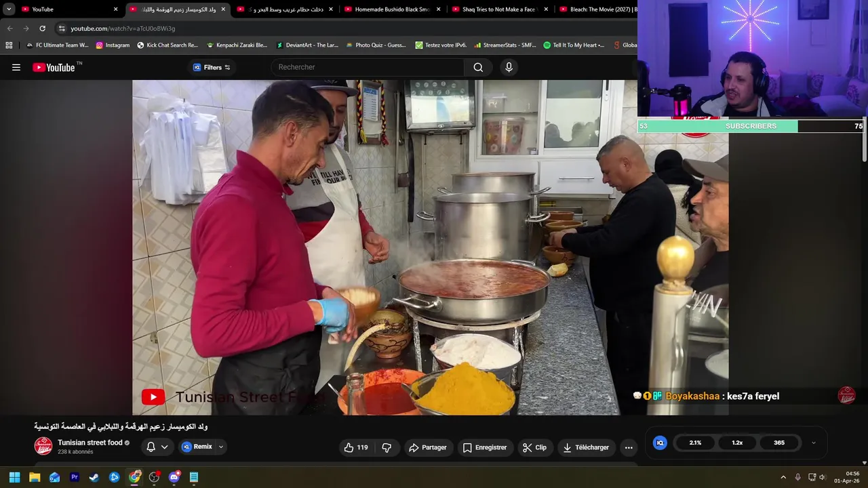Click the YouTube logo home link
868x488 pixels.
[54, 67]
